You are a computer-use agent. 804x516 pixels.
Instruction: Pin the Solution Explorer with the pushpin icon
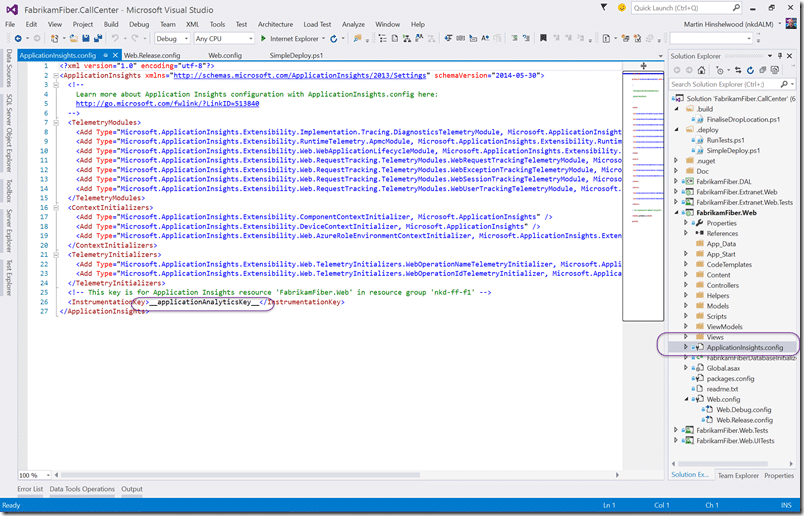coord(780,56)
